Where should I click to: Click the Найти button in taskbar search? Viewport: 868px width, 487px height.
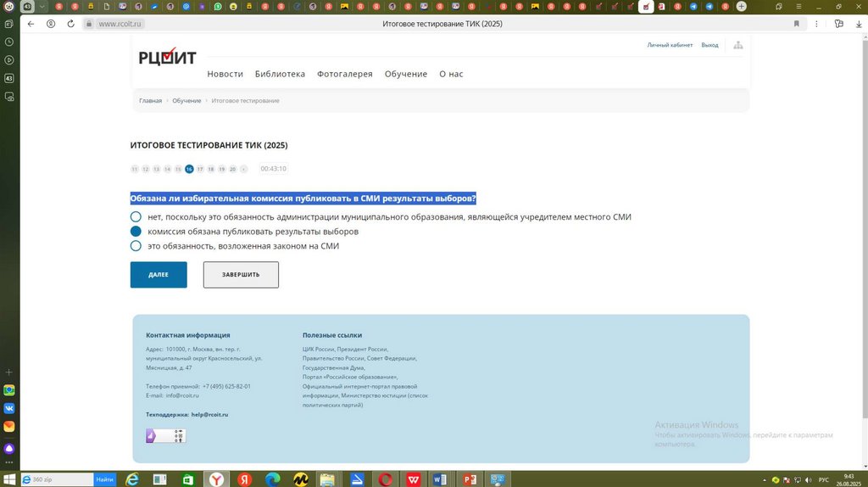click(x=104, y=479)
